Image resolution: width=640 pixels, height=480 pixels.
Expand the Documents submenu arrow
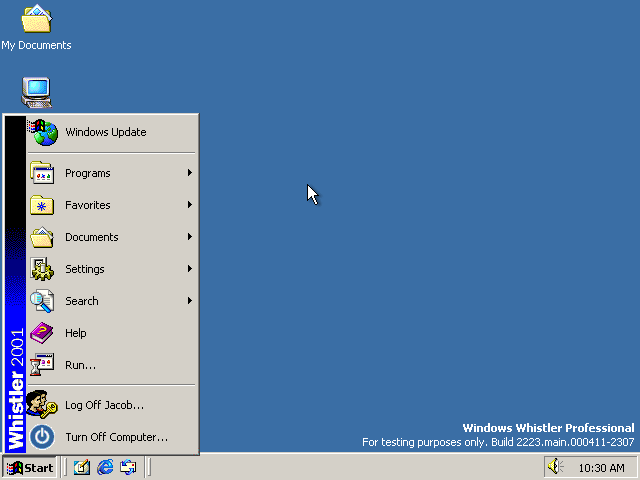click(x=190, y=237)
